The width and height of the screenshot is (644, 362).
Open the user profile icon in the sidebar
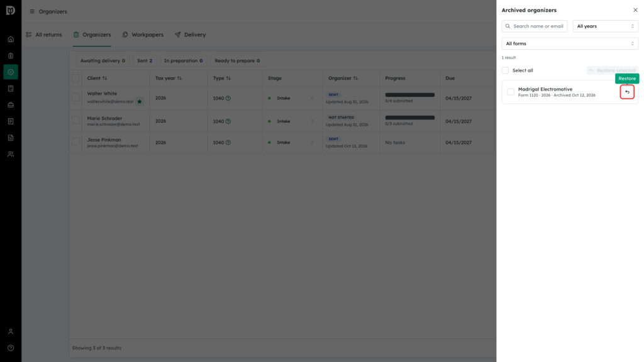[x=11, y=332]
